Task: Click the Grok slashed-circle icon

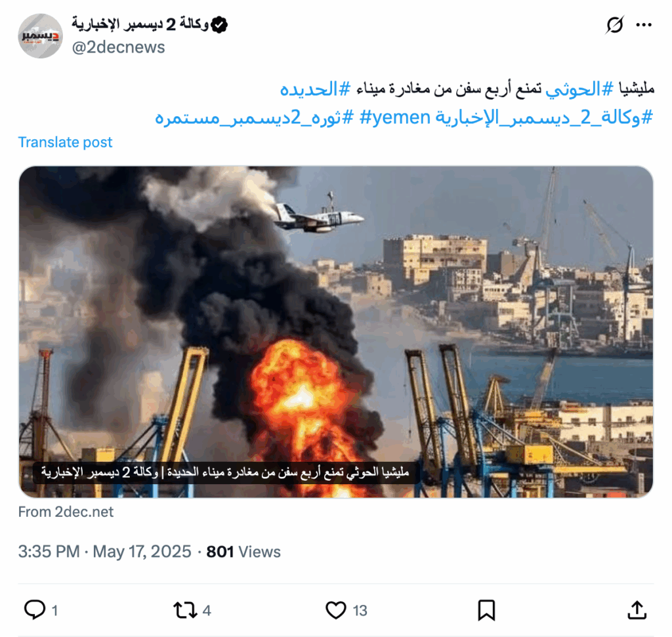Action: (x=614, y=25)
